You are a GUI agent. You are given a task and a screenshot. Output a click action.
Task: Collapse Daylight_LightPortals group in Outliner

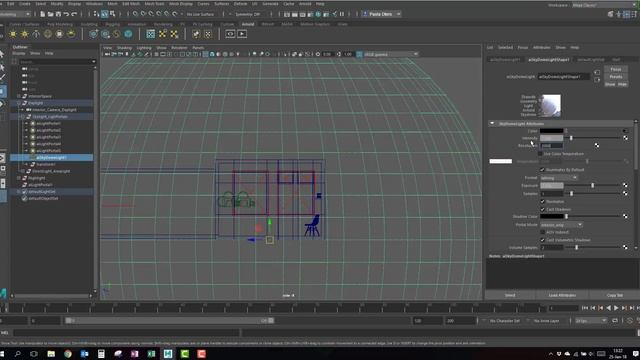pos(23,117)
